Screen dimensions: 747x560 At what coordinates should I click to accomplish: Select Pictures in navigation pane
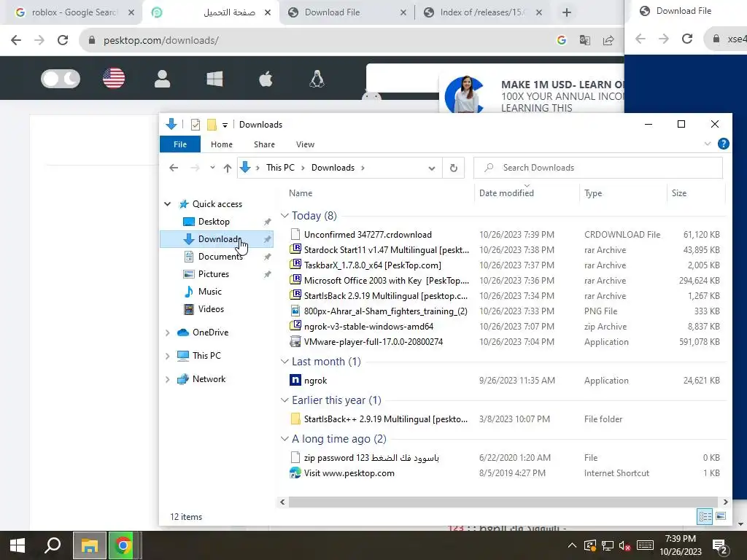click(x=214, y=274)
